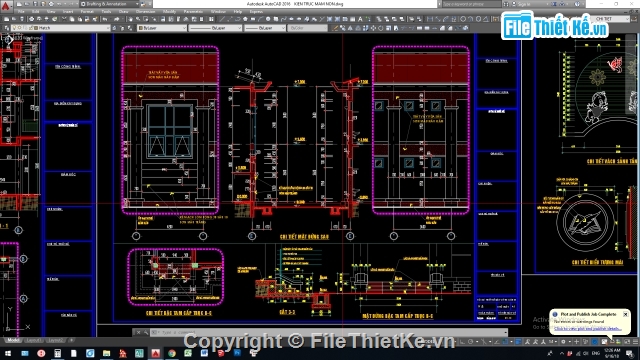Click the Linear dimension tool icon
Screen dimensions: 640x360
pyautogui.click(x=430, y=19)
